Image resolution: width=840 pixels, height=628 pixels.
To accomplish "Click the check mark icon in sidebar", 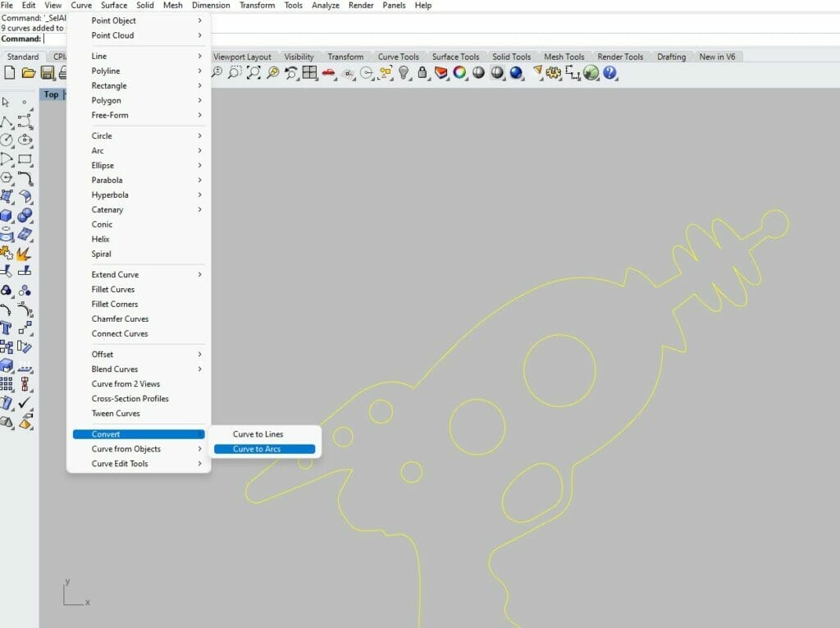I will pos(24,402).
